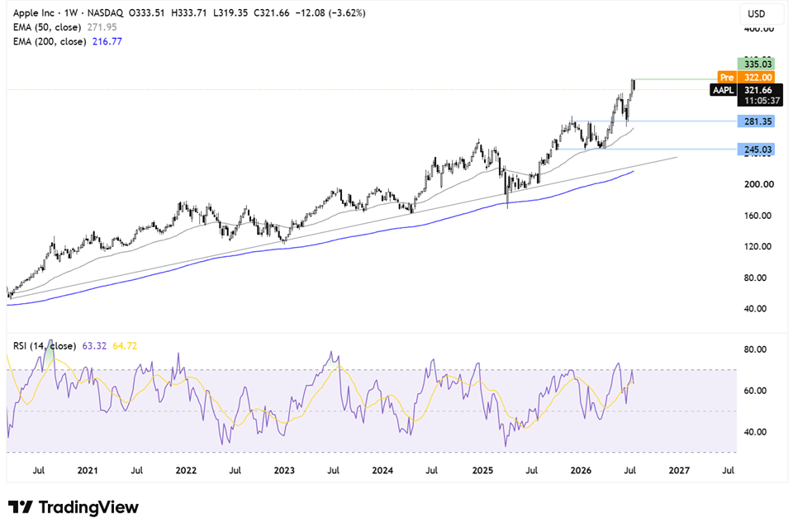The height and width of the screenshot is (532, 812).
Task: Click the RSI 60.00 axis label
Action: pyautogui.click(x=756, y=391)
